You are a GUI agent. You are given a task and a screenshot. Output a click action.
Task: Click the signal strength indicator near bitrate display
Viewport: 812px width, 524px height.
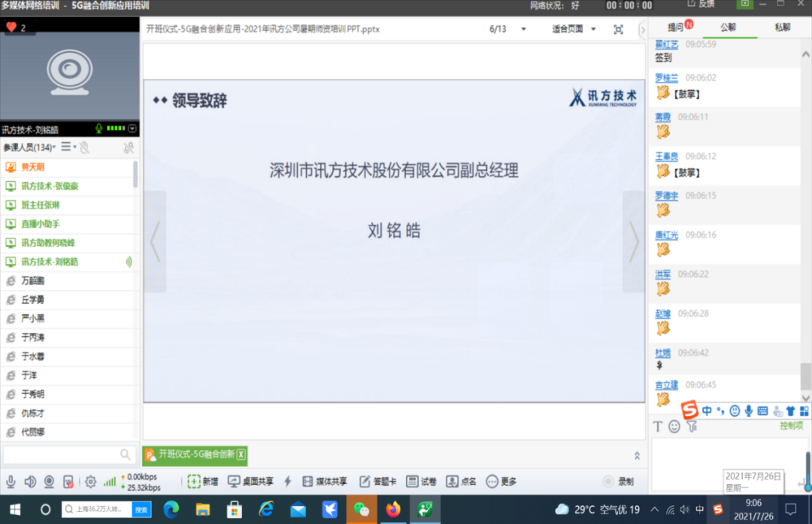click(110, 481)
